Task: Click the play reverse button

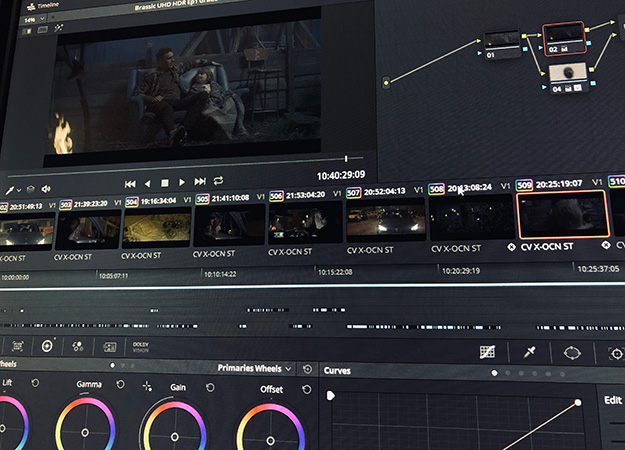Action: tap(147, 183)
